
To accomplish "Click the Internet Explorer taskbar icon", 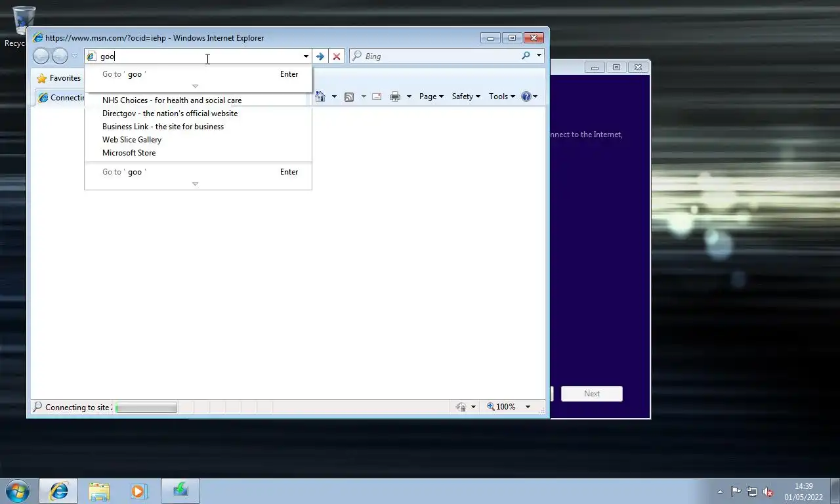I will 58,491.
